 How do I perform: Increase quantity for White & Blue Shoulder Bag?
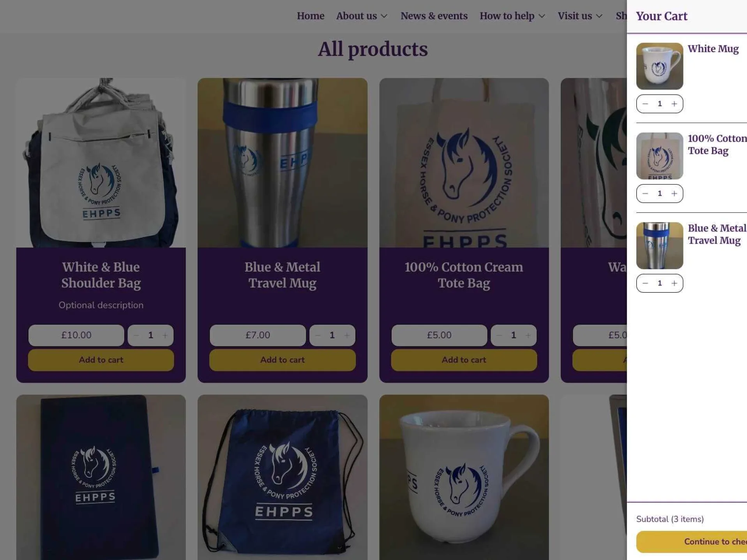(165, 335)
